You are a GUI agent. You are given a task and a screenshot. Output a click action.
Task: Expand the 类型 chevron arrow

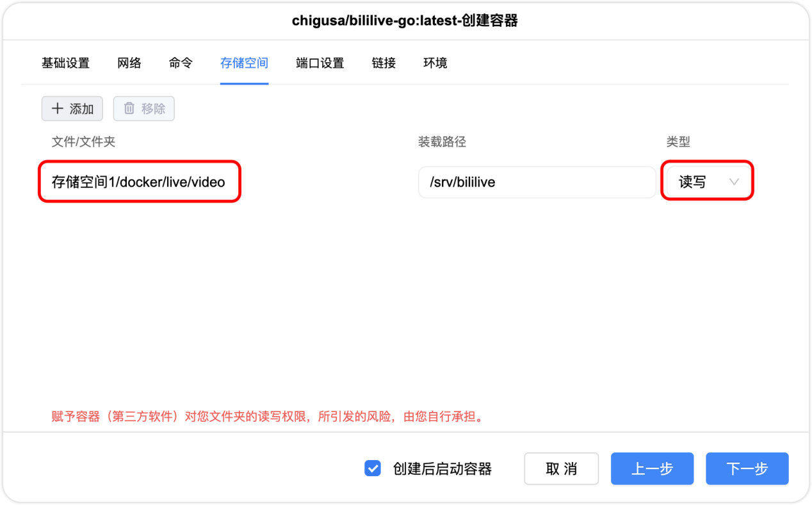tap(734, 182)
